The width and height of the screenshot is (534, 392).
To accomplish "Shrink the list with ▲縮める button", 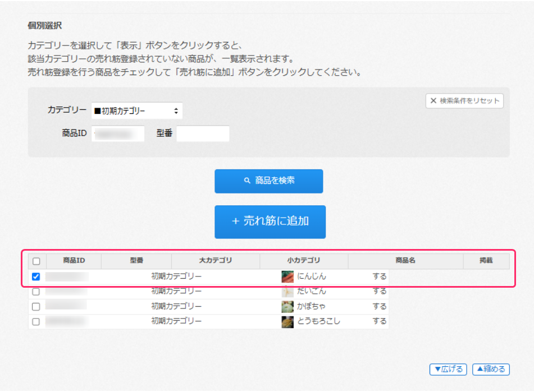I will click(491, 369).
